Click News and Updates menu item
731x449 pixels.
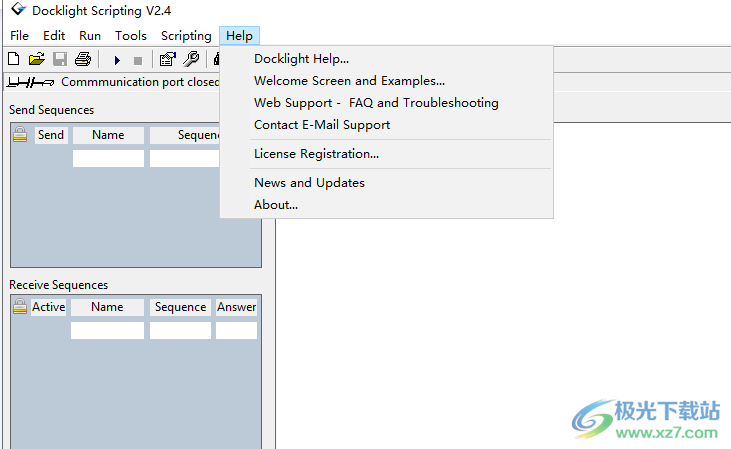(x=309, y=183)
